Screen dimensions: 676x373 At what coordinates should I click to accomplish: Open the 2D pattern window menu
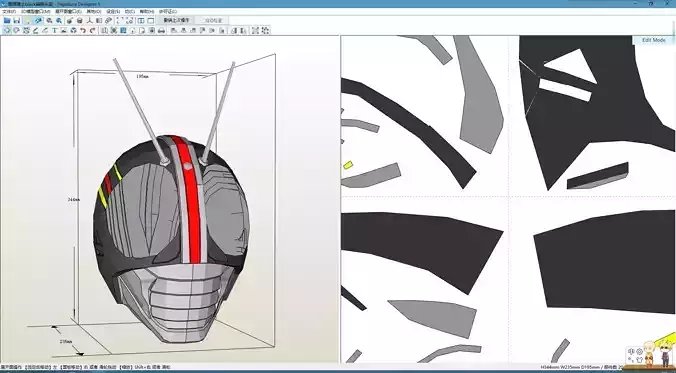tap(69, 11)
